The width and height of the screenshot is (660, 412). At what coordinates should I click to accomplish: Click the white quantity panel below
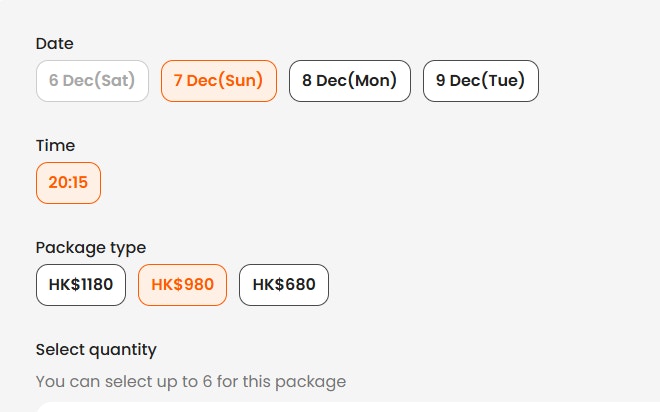(x=340, y=407)
